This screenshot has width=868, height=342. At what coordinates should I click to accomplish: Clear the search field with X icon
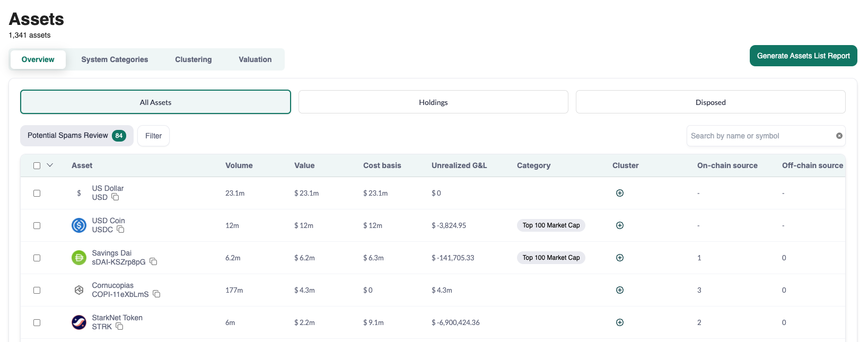pos(839,136)
